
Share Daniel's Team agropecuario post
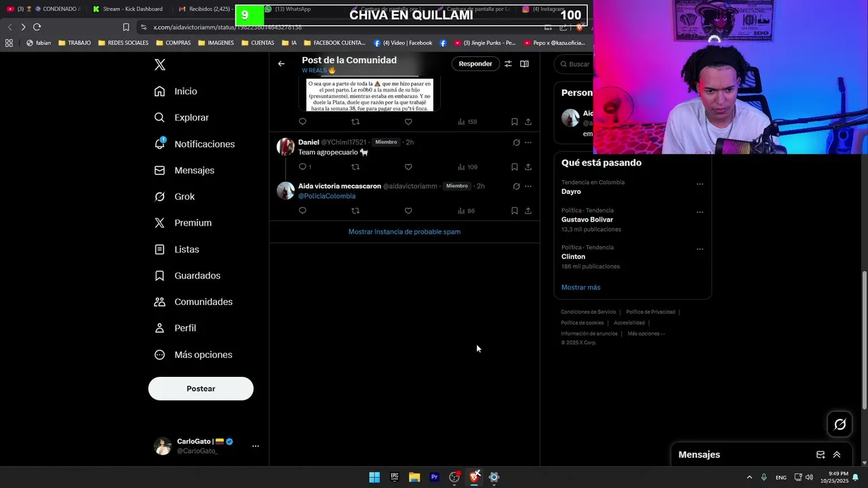pos(528,167)
